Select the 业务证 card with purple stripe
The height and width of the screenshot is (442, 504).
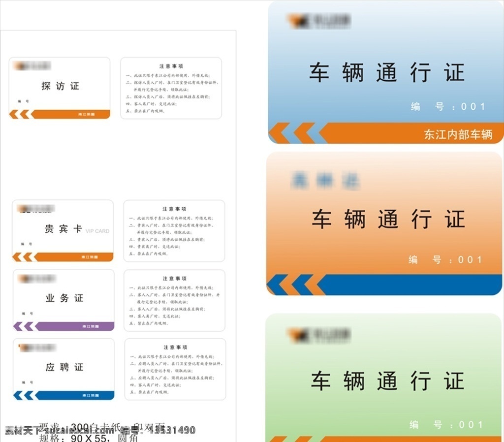tap(63, 300)
